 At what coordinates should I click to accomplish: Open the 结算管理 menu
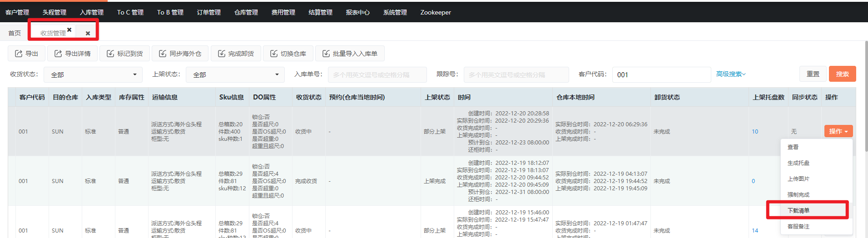click(321, 12)
